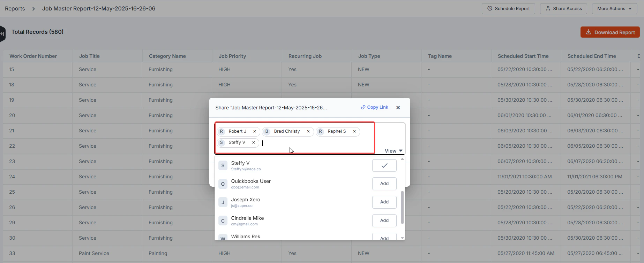Remove Brad Christy chip from share list

click(308, 131)
